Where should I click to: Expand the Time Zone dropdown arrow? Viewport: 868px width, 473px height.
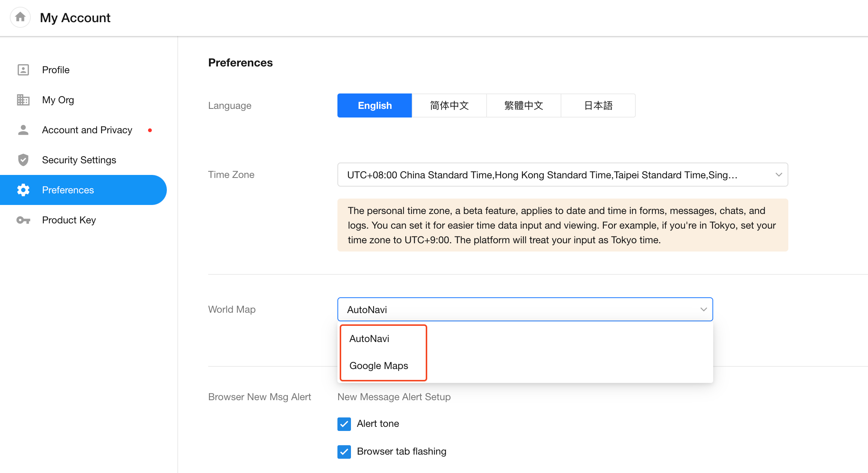779,175
